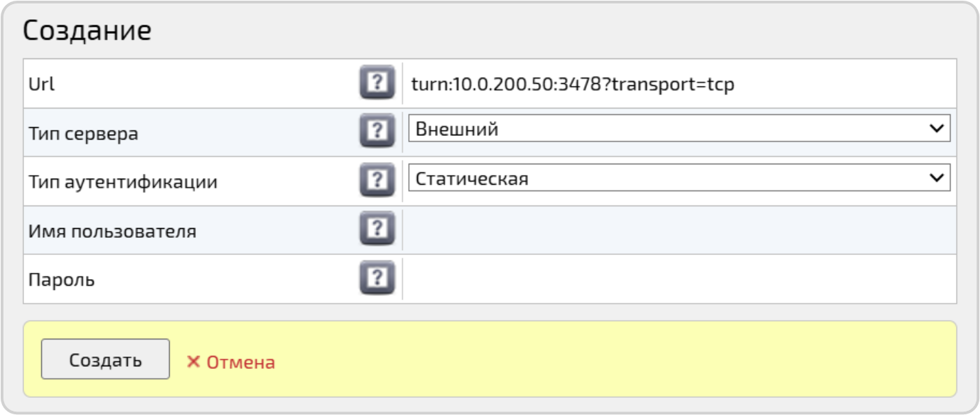This screenshot has height=415, width=980.
Task: Click the Имя пользователя label
Action: [112, 231]
